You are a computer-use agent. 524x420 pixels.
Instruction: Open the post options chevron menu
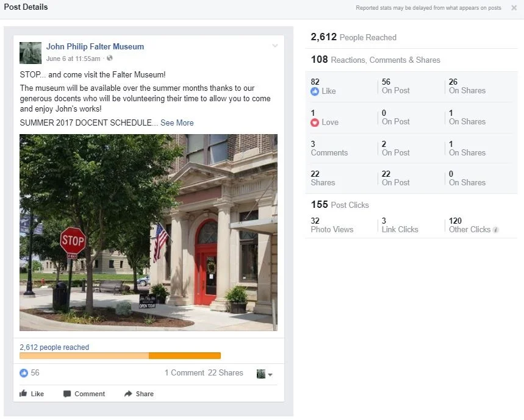tap(275, 46)
